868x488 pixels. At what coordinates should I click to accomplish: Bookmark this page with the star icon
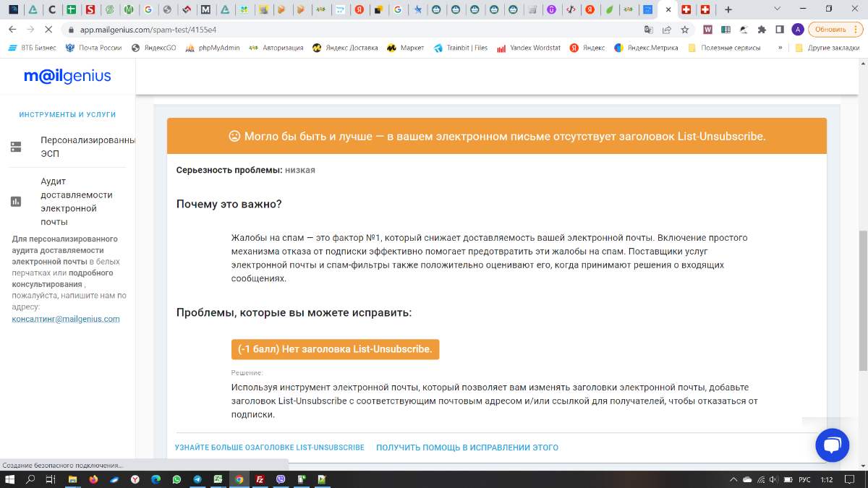point(684,30)
